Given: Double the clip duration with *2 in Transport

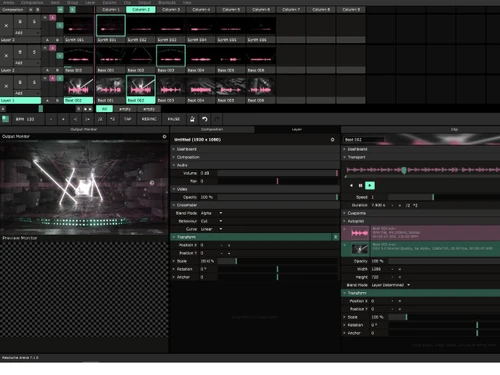Looking at the screenshot, I should click(415, 205).
